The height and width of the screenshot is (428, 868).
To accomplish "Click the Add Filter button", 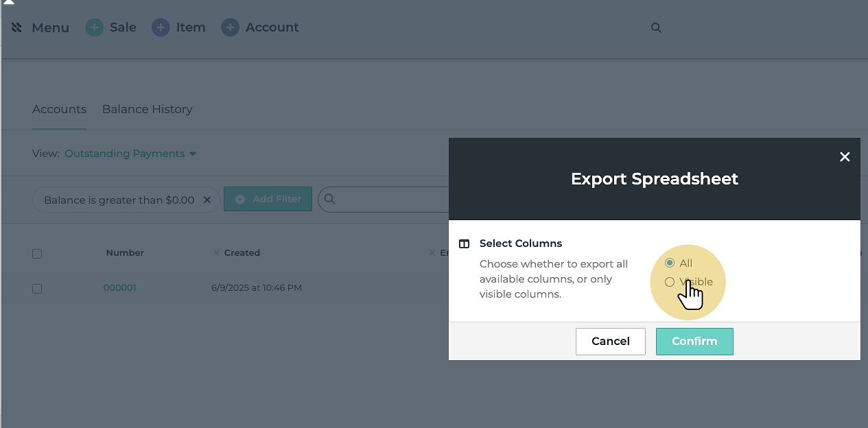I will (268, 199).
